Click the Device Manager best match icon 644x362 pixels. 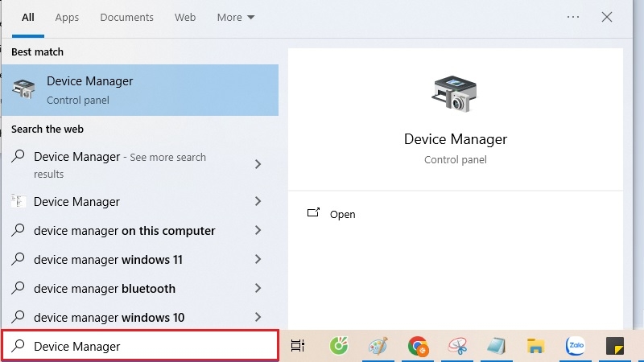tap(23, 89)
